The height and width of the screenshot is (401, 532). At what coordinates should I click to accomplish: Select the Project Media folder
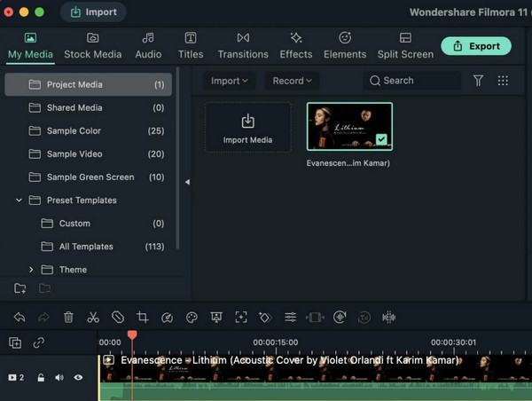coord(88,84)
